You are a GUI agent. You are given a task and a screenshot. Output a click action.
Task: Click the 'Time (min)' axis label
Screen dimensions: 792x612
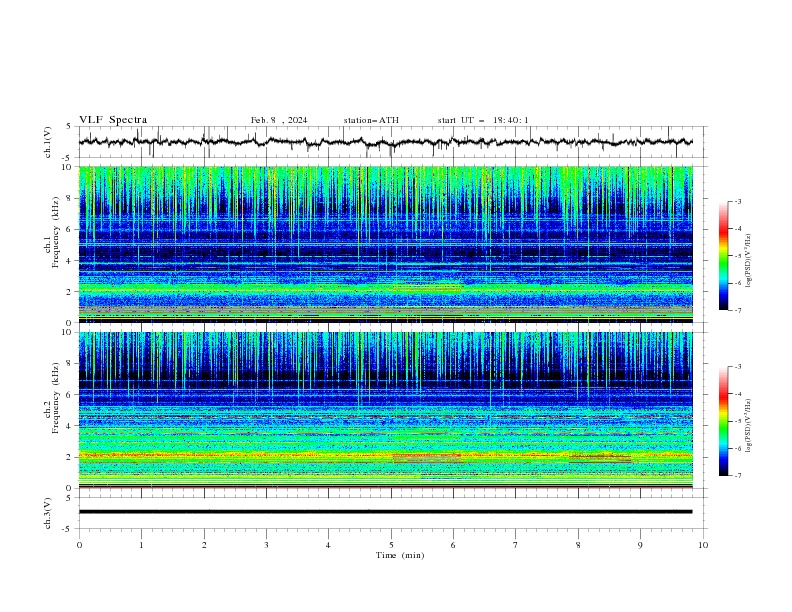pos(400,555)
